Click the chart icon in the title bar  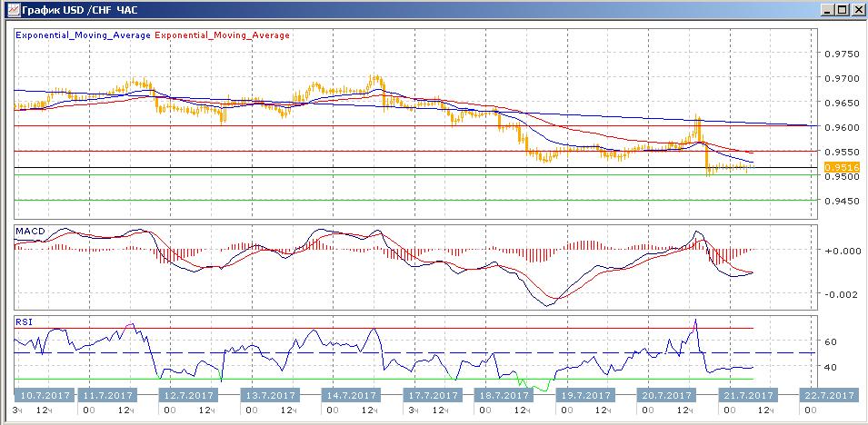pos(11,9)
